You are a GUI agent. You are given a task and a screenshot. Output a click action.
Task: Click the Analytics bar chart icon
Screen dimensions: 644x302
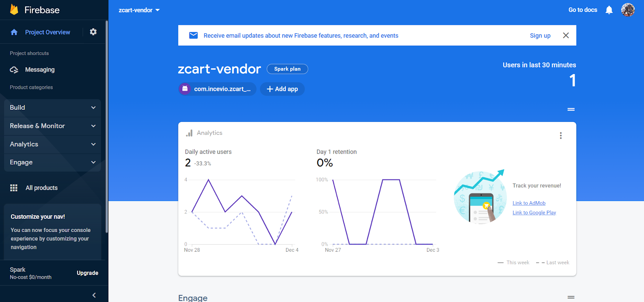tap(189, 133)
